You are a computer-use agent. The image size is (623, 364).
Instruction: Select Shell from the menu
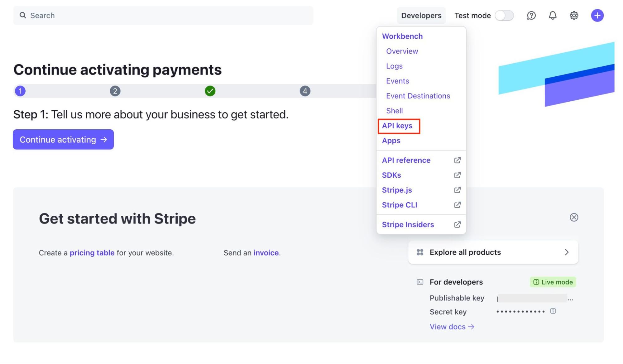click(x=394, y=111)
